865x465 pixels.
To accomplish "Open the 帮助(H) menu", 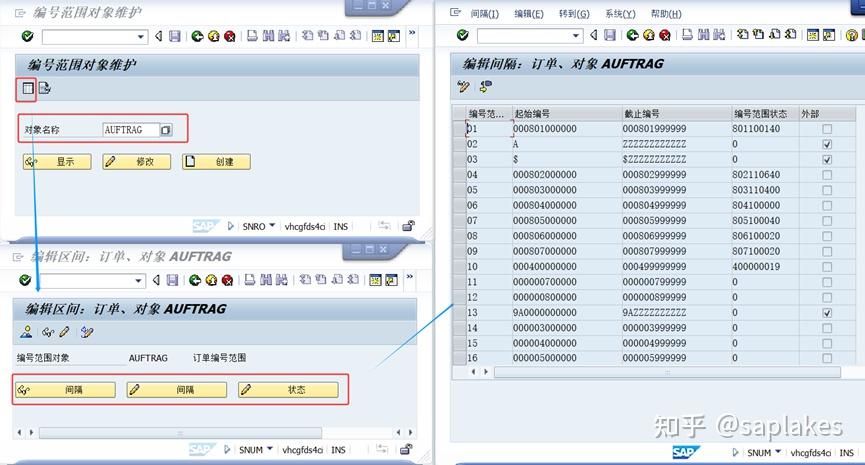I will pyautogui.click(x=666, y=13).
